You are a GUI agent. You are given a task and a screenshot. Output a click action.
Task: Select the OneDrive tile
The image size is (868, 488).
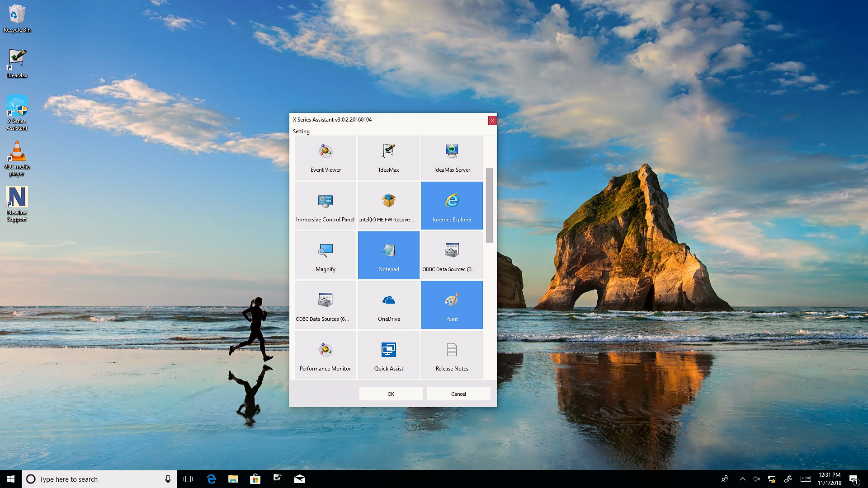(x=389, y=305)
